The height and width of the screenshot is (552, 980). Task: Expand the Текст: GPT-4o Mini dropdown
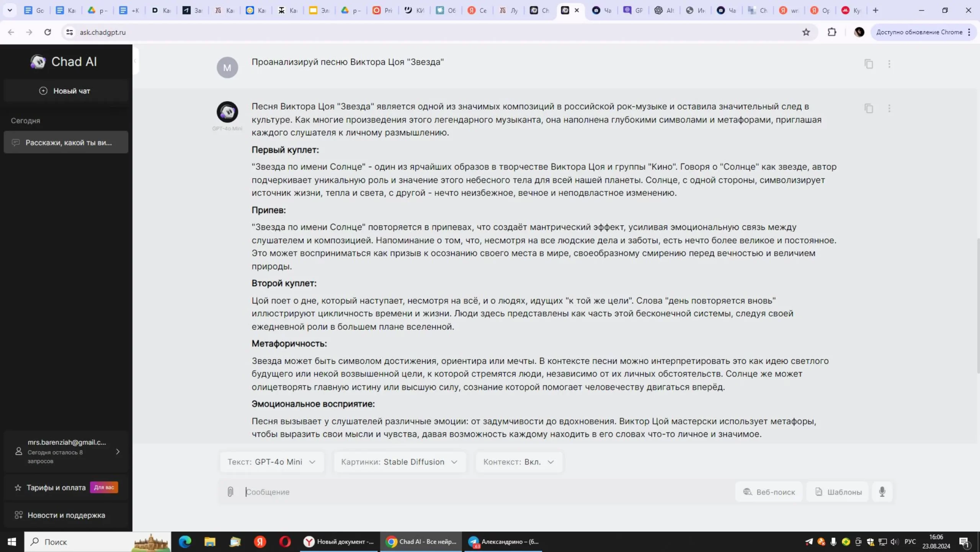click(x=271, y=462)
